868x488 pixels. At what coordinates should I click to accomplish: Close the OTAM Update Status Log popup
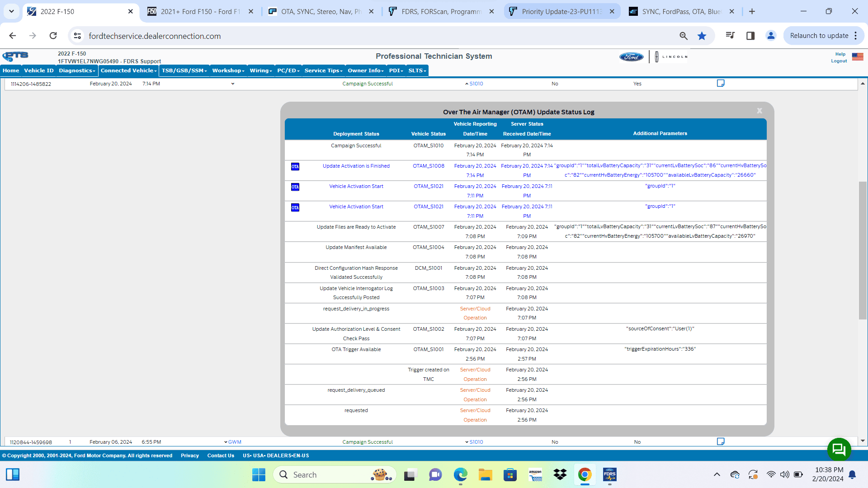[759, 111]
